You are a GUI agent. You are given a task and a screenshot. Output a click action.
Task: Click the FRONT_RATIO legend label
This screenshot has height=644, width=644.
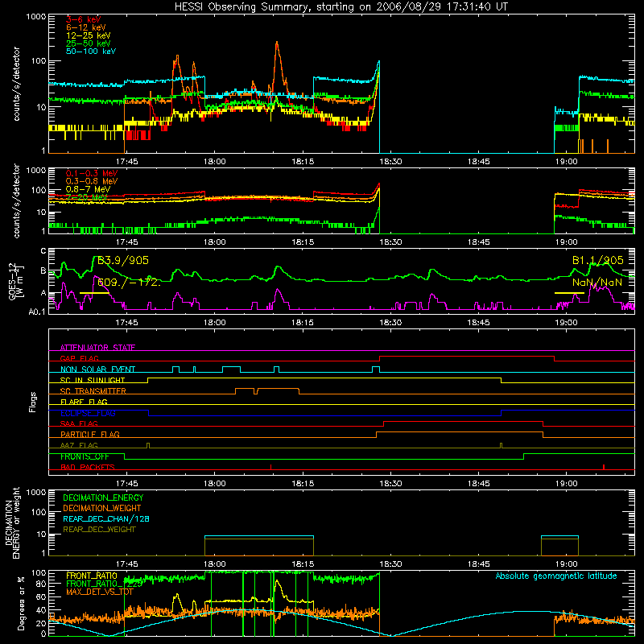click(x=92, y=576)
